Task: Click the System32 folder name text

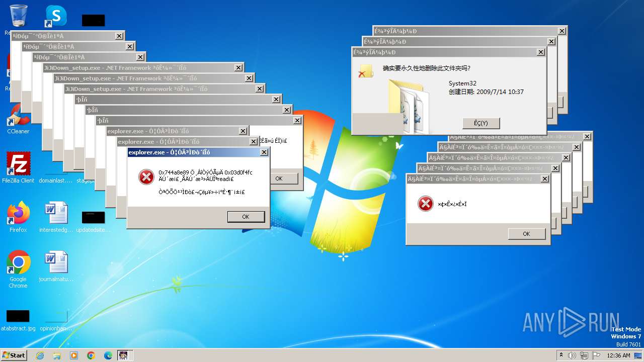Action: coord(462,83)
